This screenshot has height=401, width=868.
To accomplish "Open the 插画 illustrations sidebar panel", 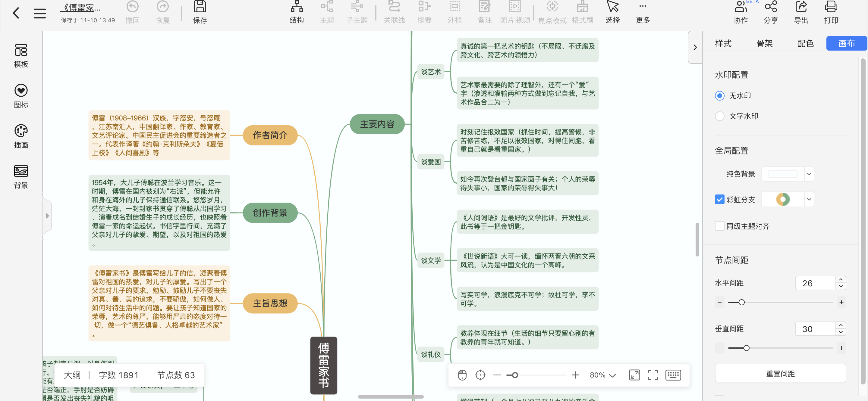I will (x=21, y=136).
